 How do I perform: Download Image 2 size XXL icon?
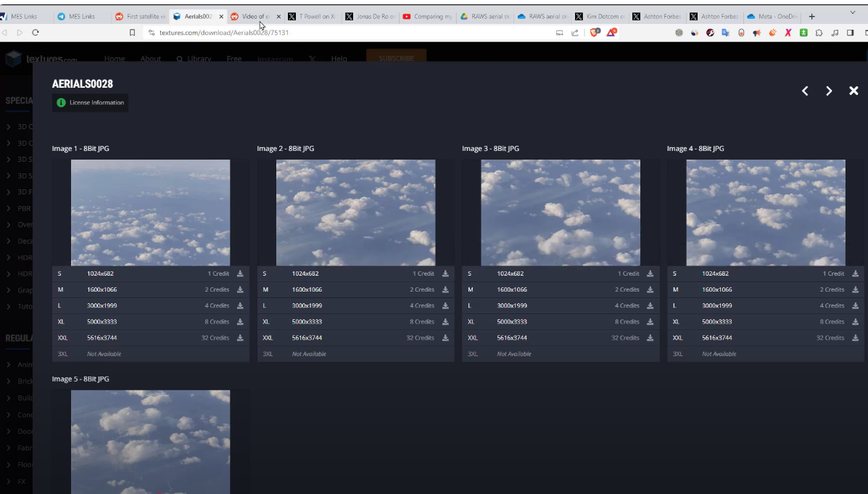(x=445, y=338)
